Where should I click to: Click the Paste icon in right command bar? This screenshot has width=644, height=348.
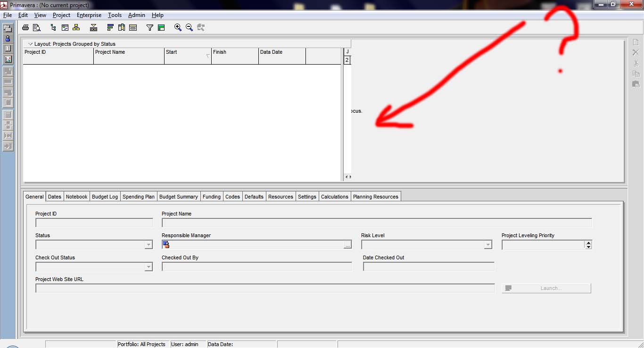coord(636,84)
